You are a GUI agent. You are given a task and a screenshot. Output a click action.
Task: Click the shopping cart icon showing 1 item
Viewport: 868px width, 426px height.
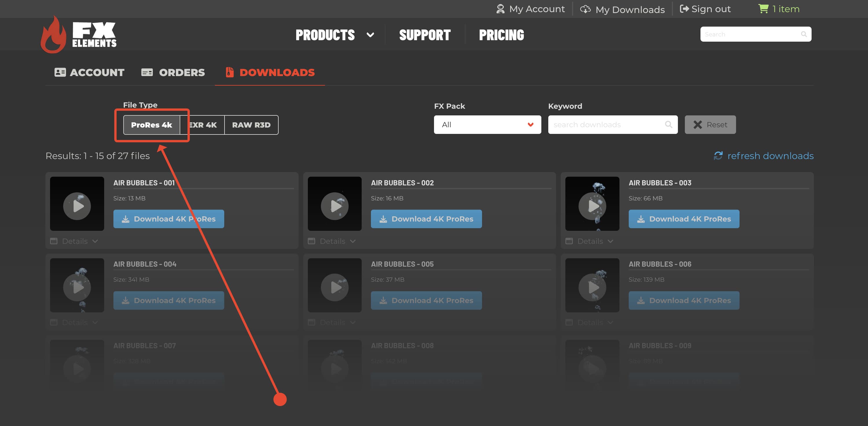(x=763, y=9)
